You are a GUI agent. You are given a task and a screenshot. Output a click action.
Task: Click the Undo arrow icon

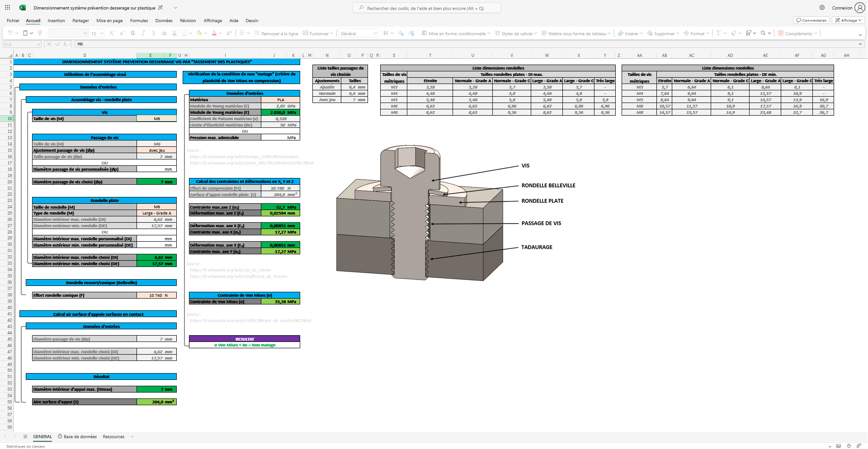[x=10, y=33]
